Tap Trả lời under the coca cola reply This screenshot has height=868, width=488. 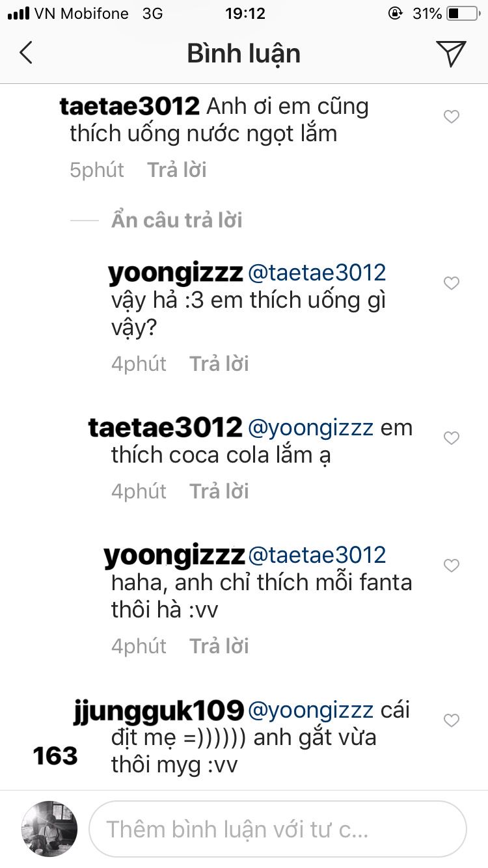click(x=219, y=491)
